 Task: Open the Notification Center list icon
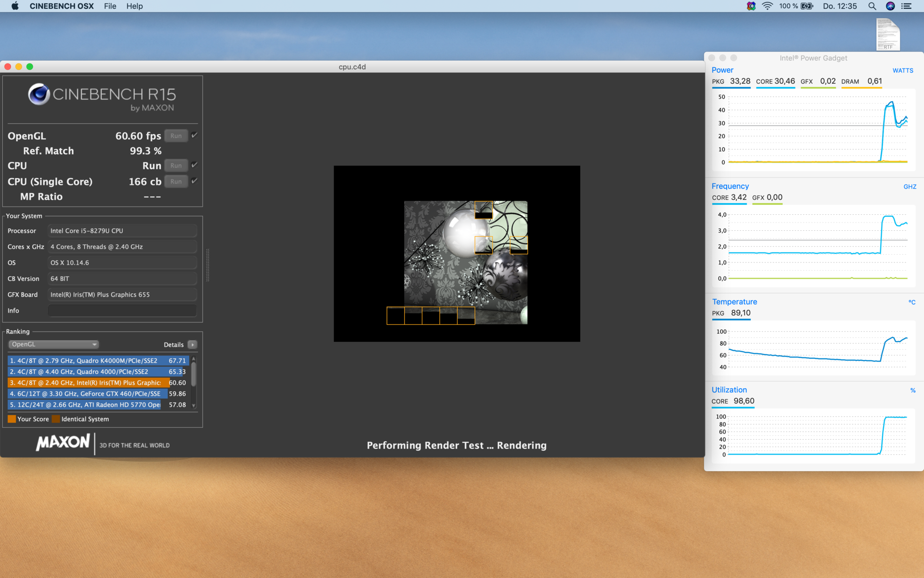(906, 6)
